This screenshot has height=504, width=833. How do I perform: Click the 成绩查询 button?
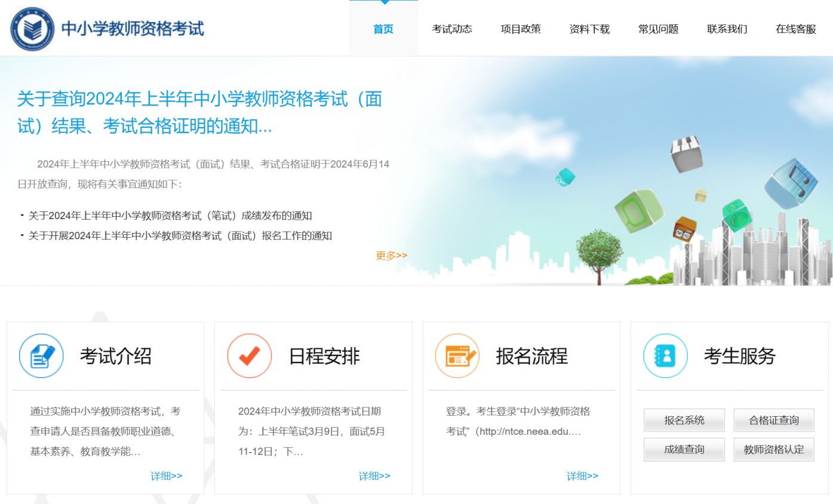684,450
